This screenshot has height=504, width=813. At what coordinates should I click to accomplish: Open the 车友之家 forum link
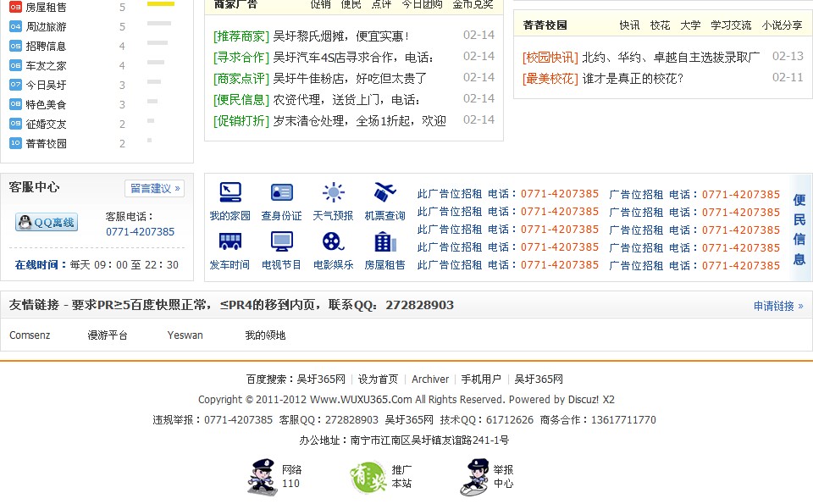[46, 65]
